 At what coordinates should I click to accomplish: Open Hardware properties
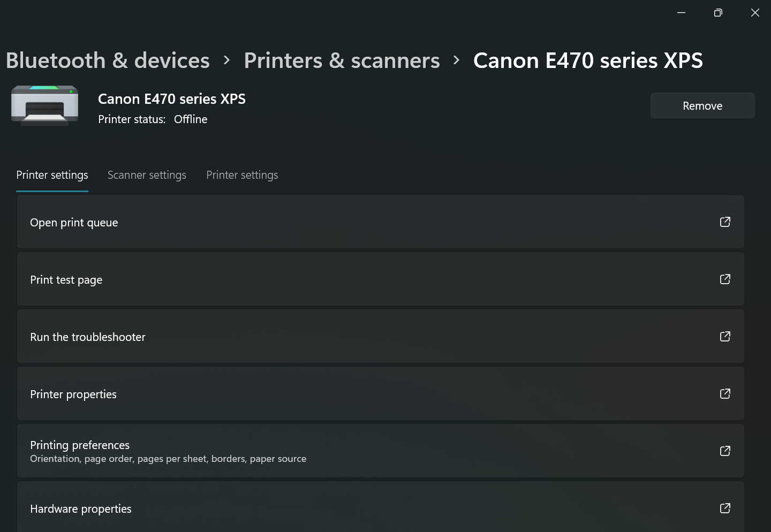click(81, 508)
